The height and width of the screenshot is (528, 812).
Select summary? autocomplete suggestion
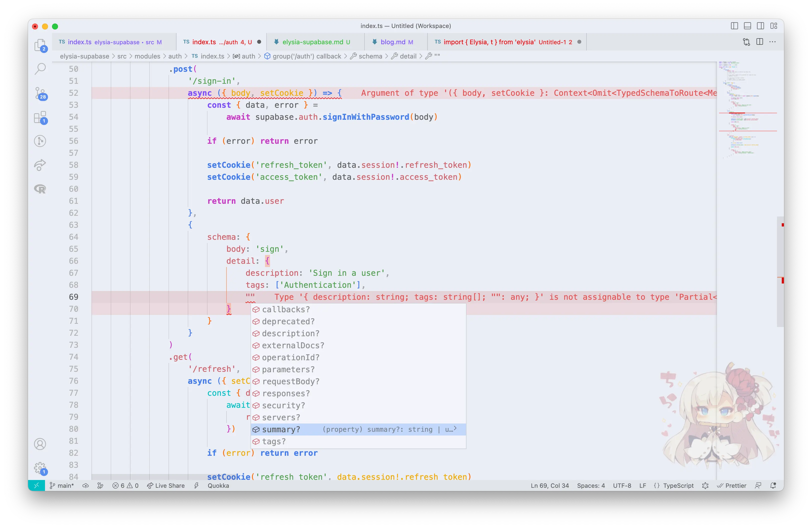tap(358, 429)
